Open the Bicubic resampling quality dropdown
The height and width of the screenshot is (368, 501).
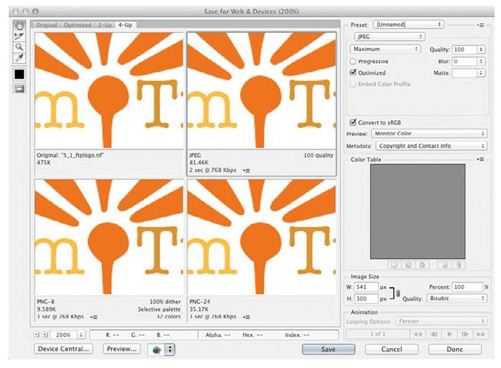coord(457,298)
